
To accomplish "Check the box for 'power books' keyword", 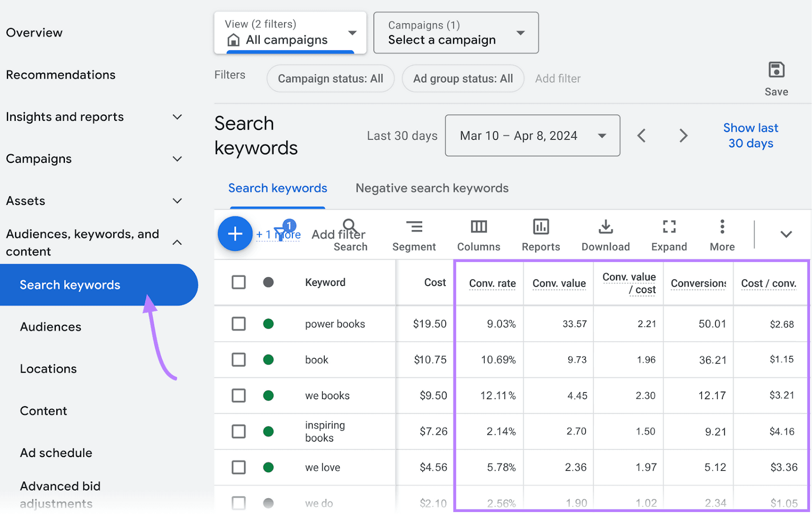I will click(x=239, y=324).
